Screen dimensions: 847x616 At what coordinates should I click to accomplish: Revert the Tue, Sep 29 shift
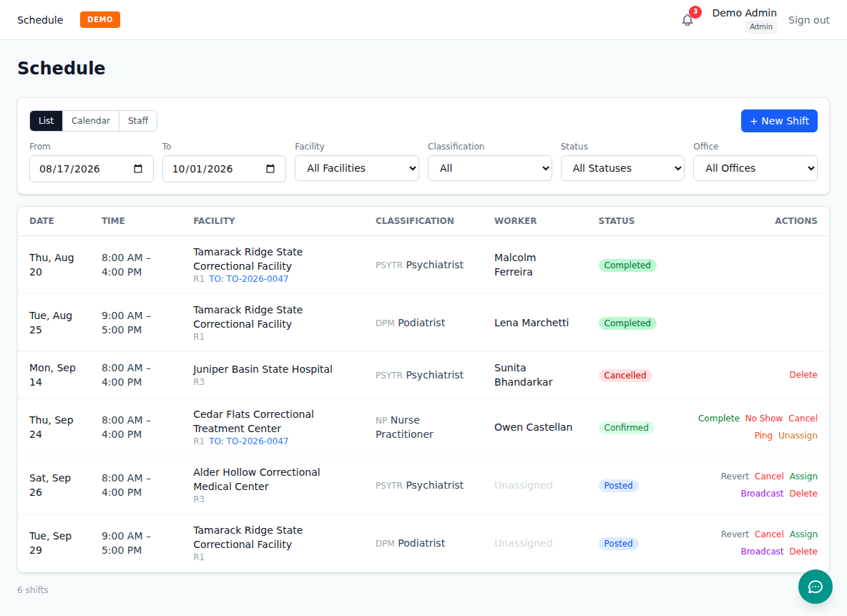point(735,534)
